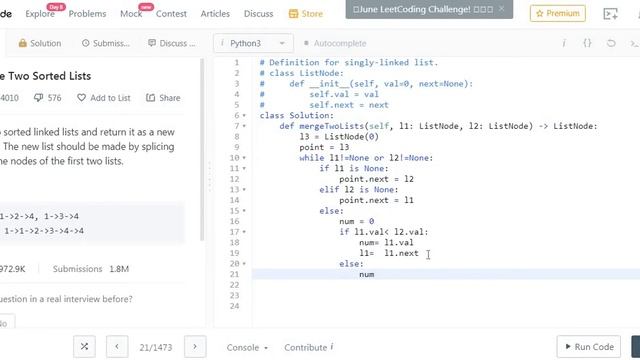Viewport: 640px width, 360px height.
Task: Switch to the Submissions tab
Action: pos(106,43)
